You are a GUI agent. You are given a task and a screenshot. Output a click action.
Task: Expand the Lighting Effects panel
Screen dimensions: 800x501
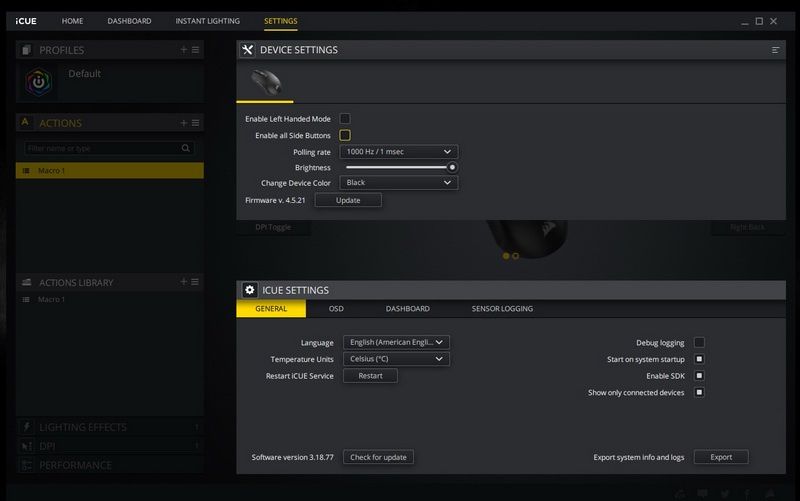(x=110, y=427)
